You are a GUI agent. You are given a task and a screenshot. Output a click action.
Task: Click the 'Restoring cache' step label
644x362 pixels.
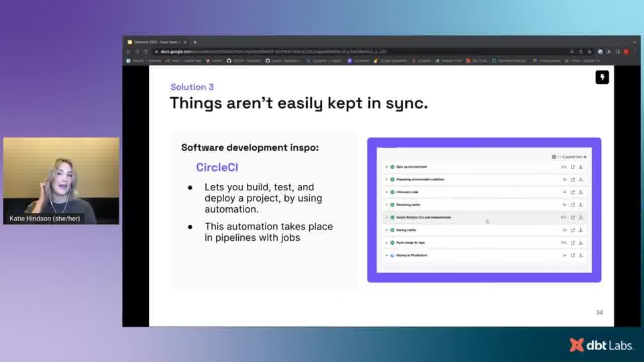409,205
